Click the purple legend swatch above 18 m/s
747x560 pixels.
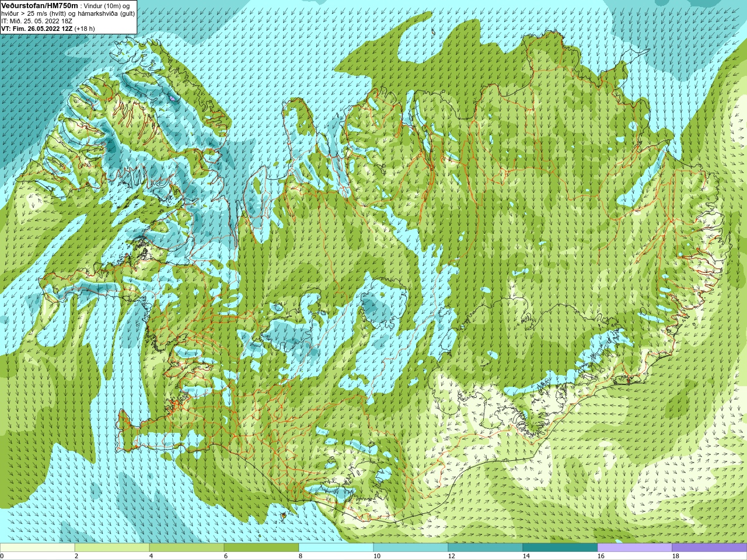click(x=710, y=548)
